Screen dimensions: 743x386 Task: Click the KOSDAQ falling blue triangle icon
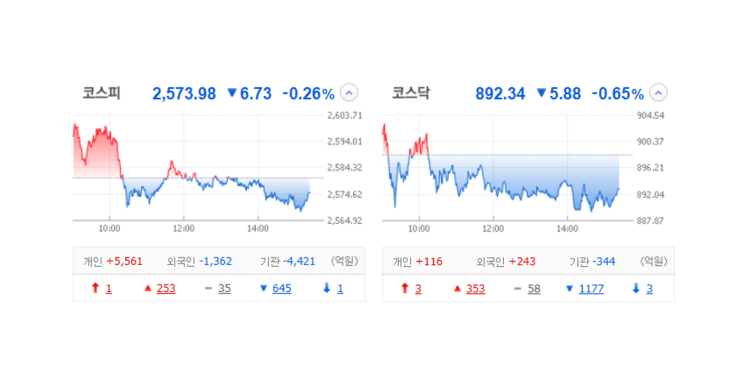tap(570, 288)
